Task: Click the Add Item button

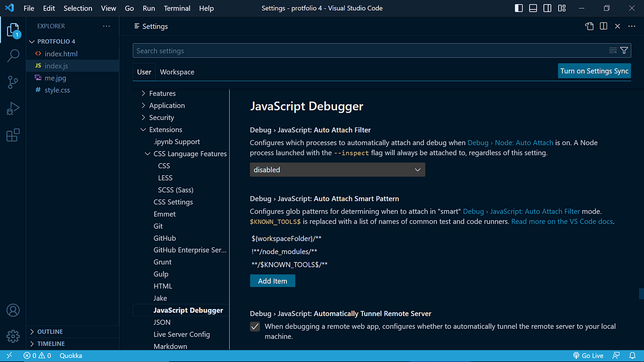Action: [x=272, y=281]
